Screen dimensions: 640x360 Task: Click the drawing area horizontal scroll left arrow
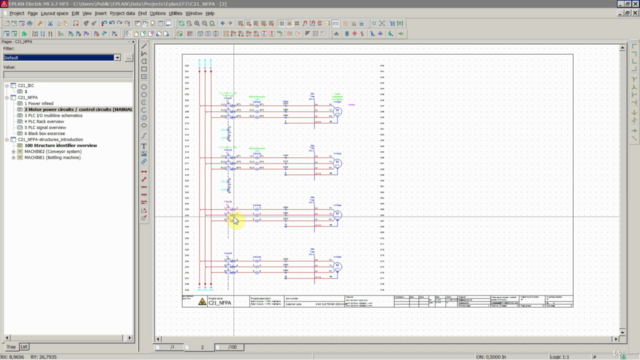click(x=158, y=339)
